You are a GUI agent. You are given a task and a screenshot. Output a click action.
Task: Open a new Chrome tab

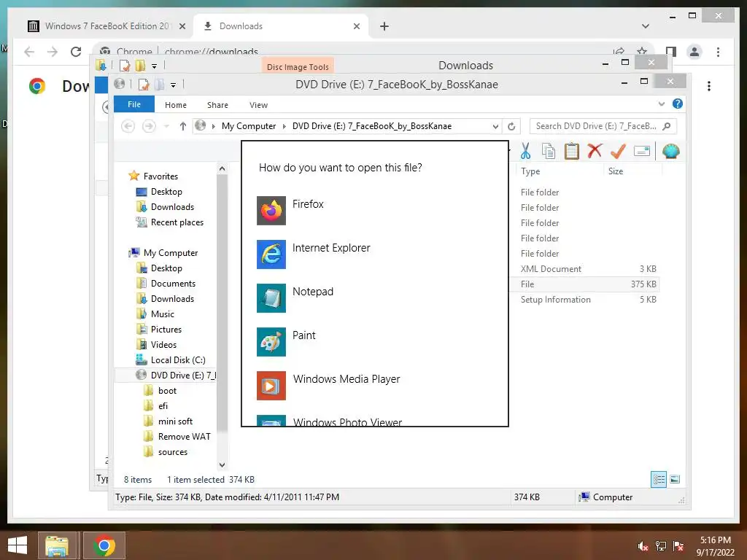384,26
